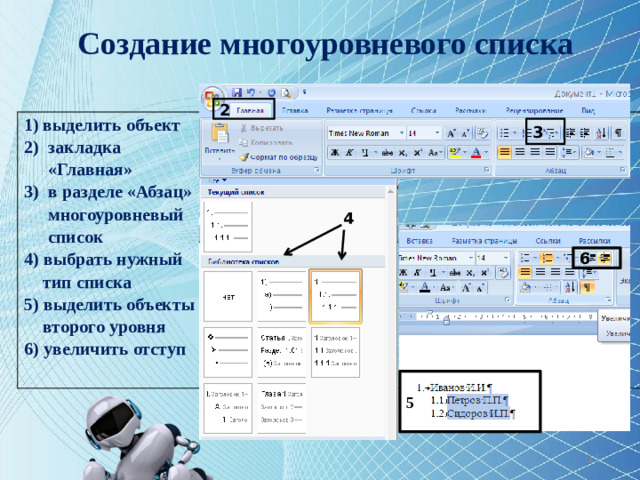The height and width of the screenshot is (480, 640).
Task: Click Save icon in the quick access toolbar
Action: (x=237, y=93)
